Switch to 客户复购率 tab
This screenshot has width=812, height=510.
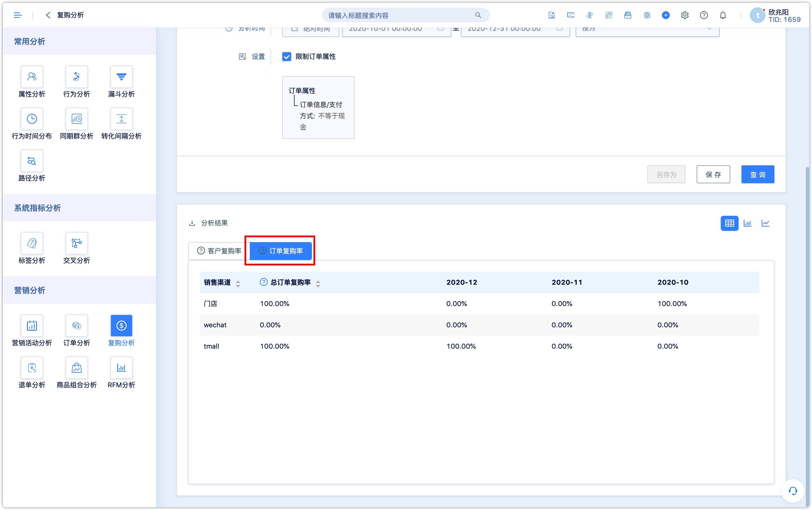coord(219,251)
